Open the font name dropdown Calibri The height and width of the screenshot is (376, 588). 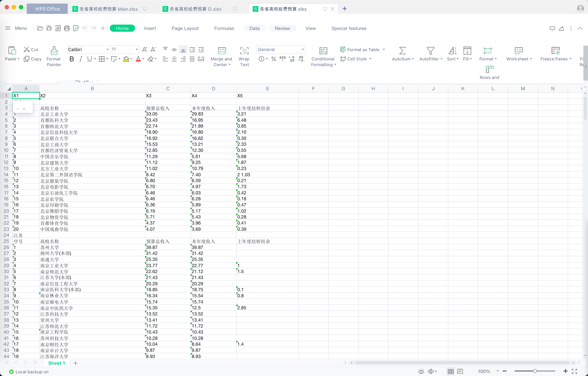click(107, 50)
